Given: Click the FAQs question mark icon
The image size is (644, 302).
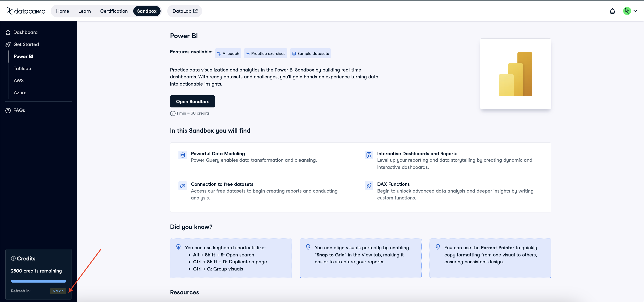Looking at the screenshot, I should tap(8, 110).
